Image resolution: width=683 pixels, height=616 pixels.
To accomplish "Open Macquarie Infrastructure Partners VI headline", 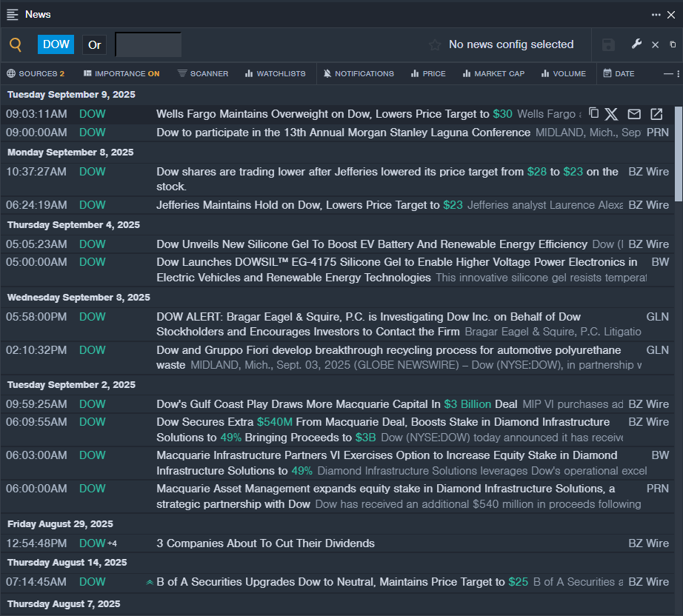I will (387, 463).
